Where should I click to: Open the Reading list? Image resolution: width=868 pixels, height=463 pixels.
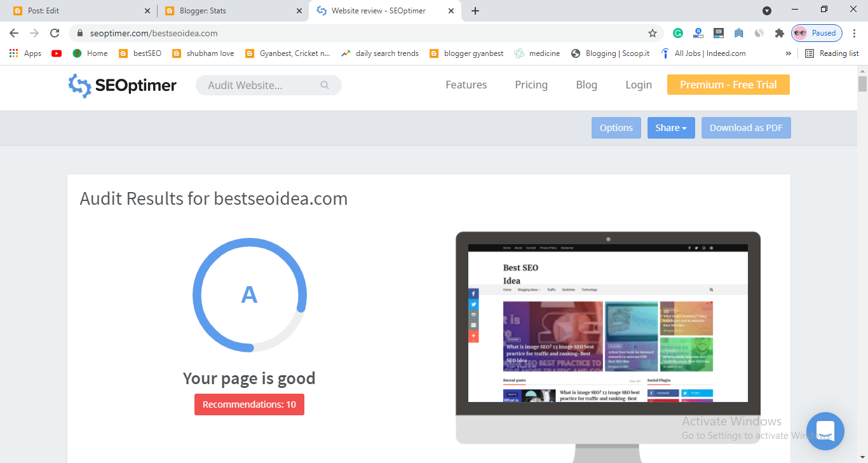point(832,53)
